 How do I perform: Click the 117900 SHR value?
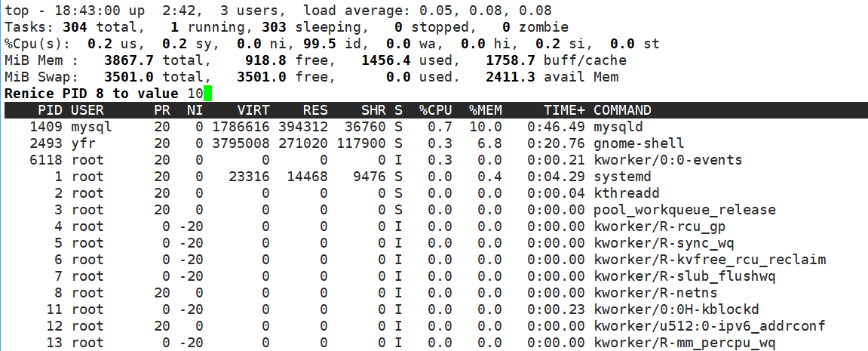coord(361,143)
